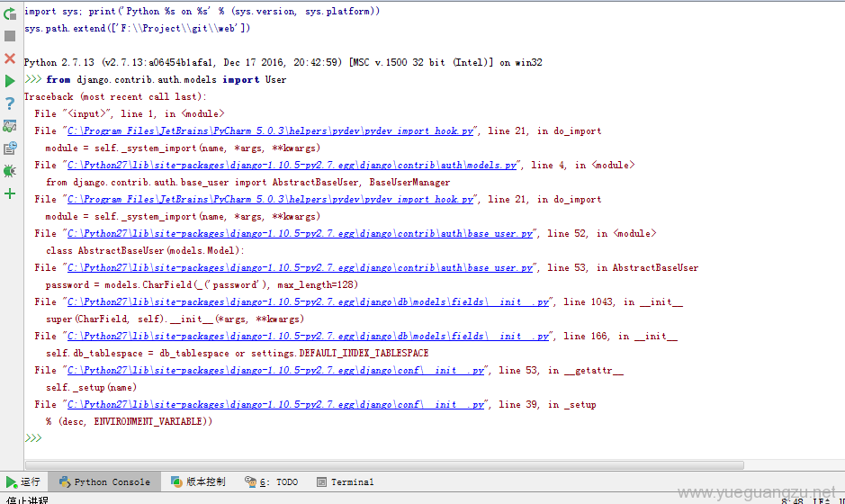
Task: Click the 'sys.path.extend' line
Action: (138, 29)
